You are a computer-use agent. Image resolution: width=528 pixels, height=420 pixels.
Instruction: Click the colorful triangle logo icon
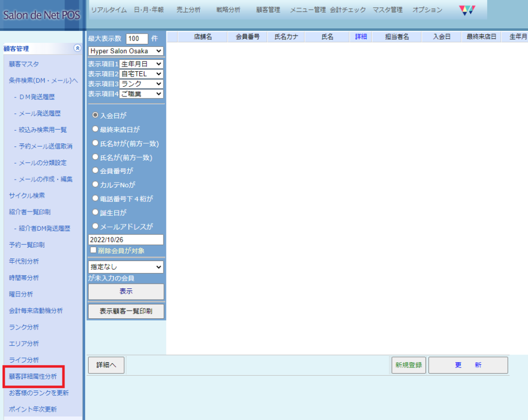[x=467, y=10]
